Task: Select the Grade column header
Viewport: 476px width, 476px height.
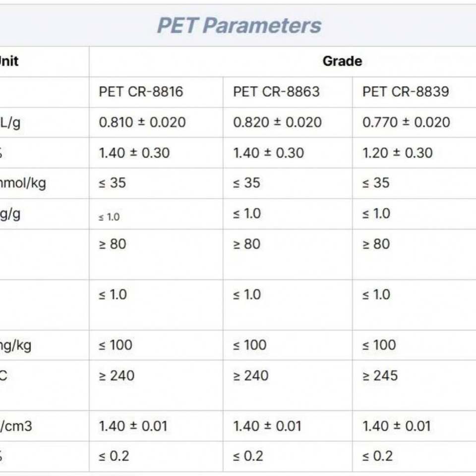Action: click(342, 61)
